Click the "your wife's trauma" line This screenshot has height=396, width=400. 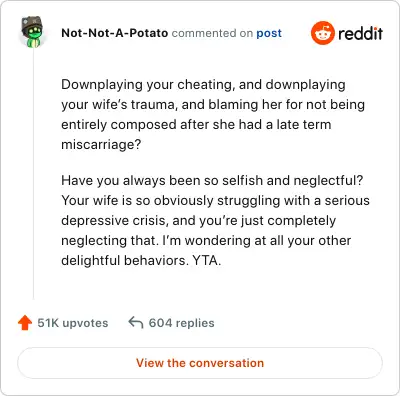pos(213,105)
